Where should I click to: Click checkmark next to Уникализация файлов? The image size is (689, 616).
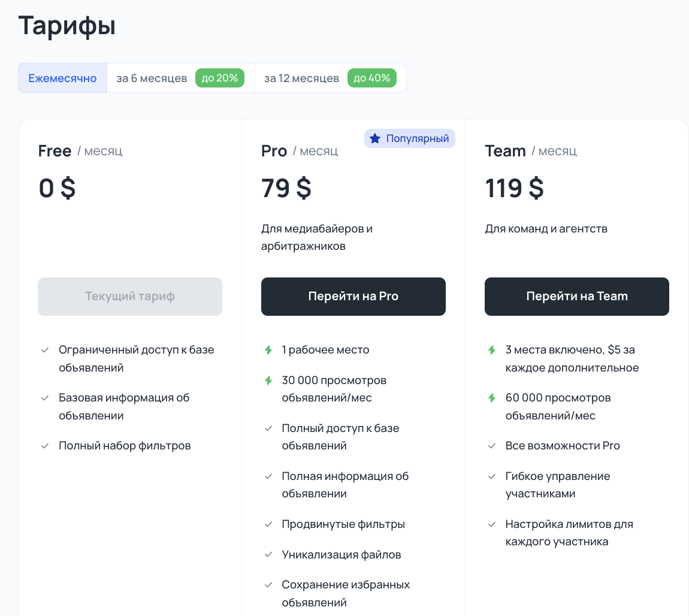[268, 554]
